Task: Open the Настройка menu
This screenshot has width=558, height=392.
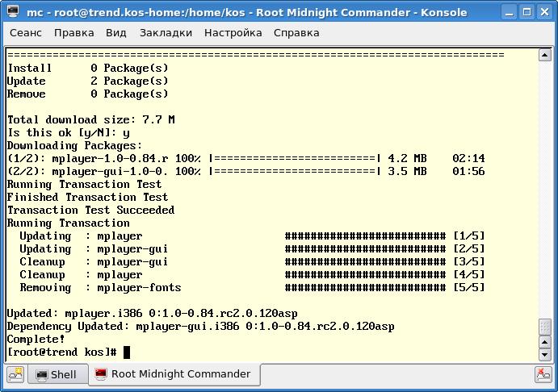Action: coord(233,33)
